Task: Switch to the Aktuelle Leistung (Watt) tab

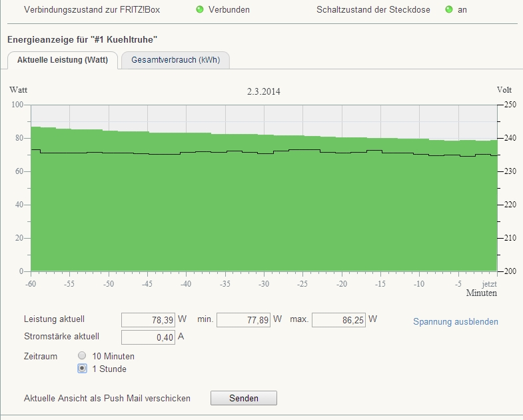Action: pyautogui.click(x=63, y=60)
